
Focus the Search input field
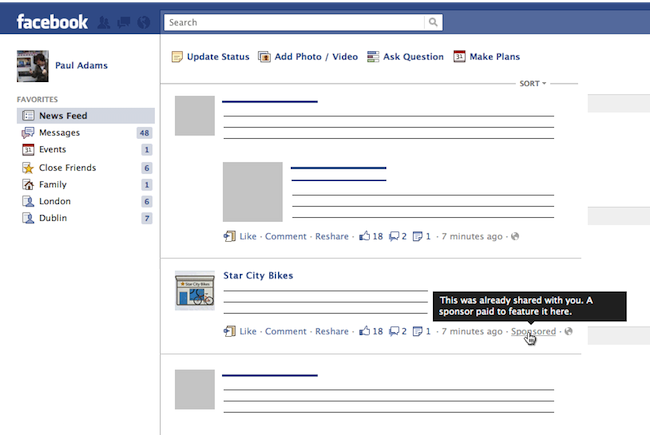[294, 22]
